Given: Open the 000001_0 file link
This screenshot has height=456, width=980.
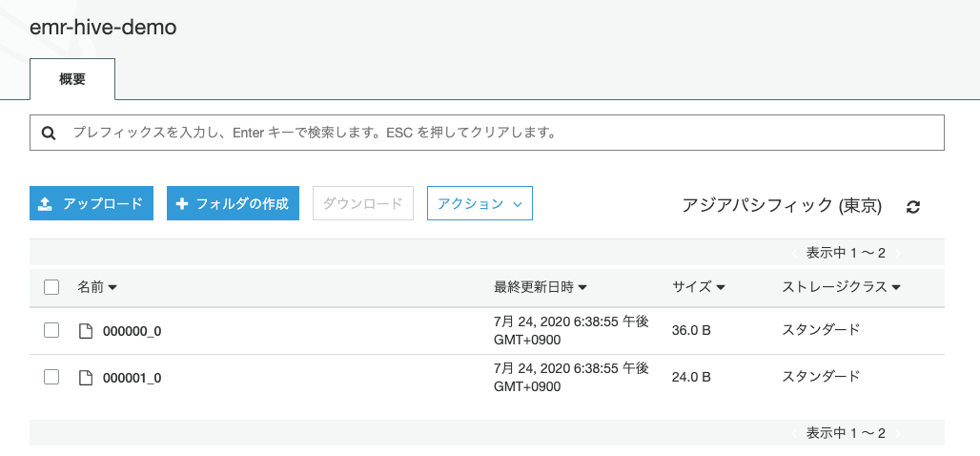Looking at the screenshot, I should 132,379.
